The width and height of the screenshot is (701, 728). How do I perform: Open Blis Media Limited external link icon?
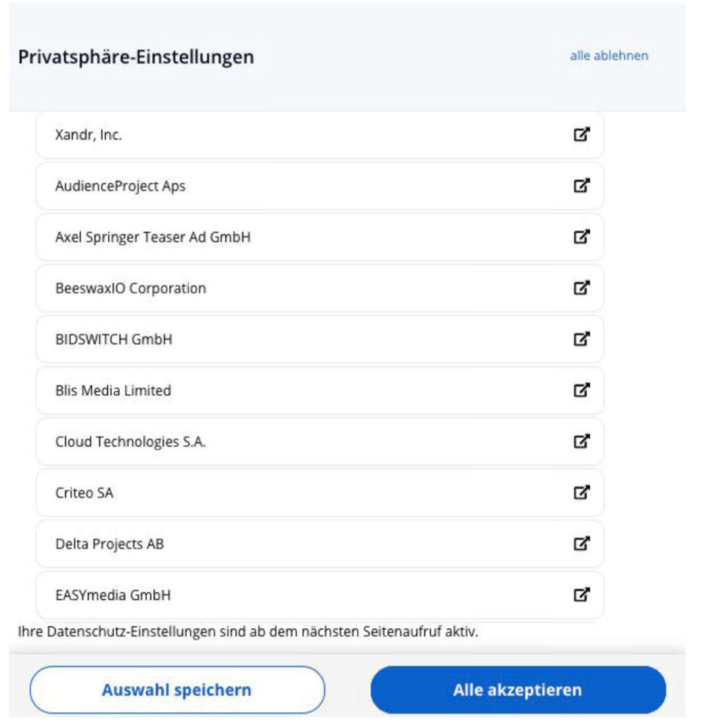pyautogui.click(x=581, y=390)
